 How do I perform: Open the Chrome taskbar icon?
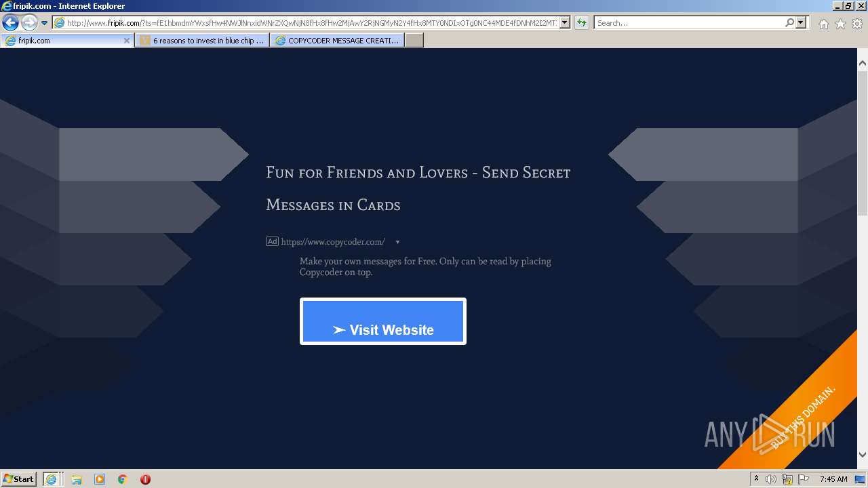pyautogui.click(x=122, y=479)
